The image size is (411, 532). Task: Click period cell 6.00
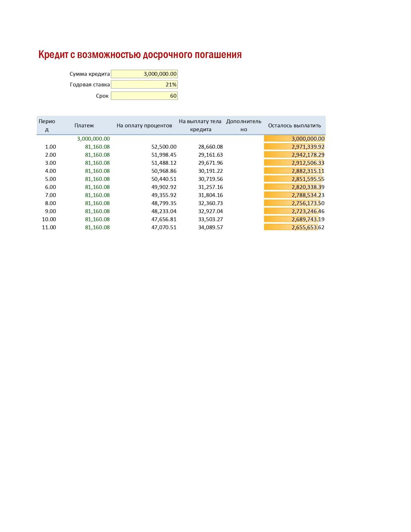pos(51,187)
